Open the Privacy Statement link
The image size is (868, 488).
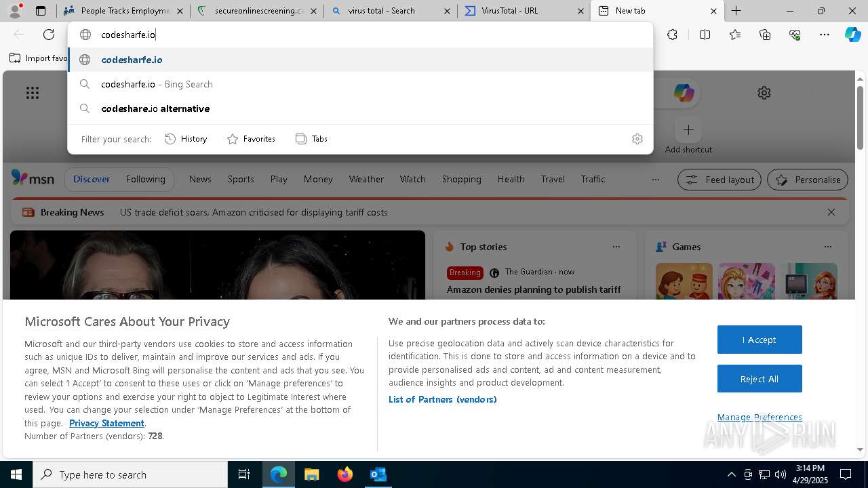click(x=106, y=423)
